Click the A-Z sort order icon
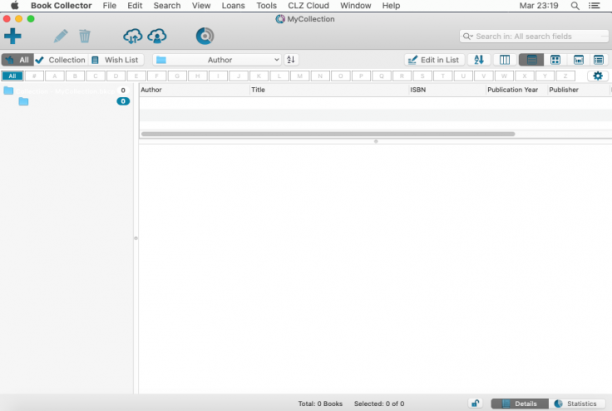 (x=479, y=60)
